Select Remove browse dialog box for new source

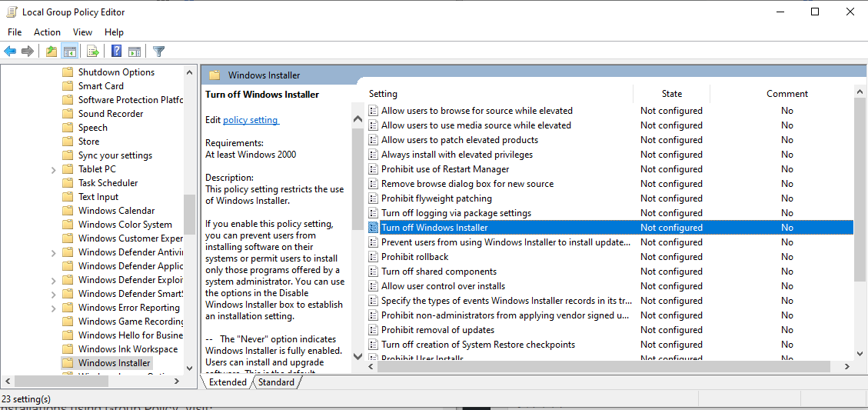(467, 184)
